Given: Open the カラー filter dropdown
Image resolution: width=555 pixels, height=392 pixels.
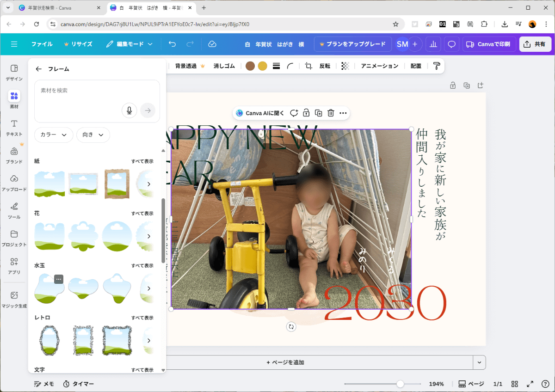Looking at the screenshot, I should click(54, 135).
